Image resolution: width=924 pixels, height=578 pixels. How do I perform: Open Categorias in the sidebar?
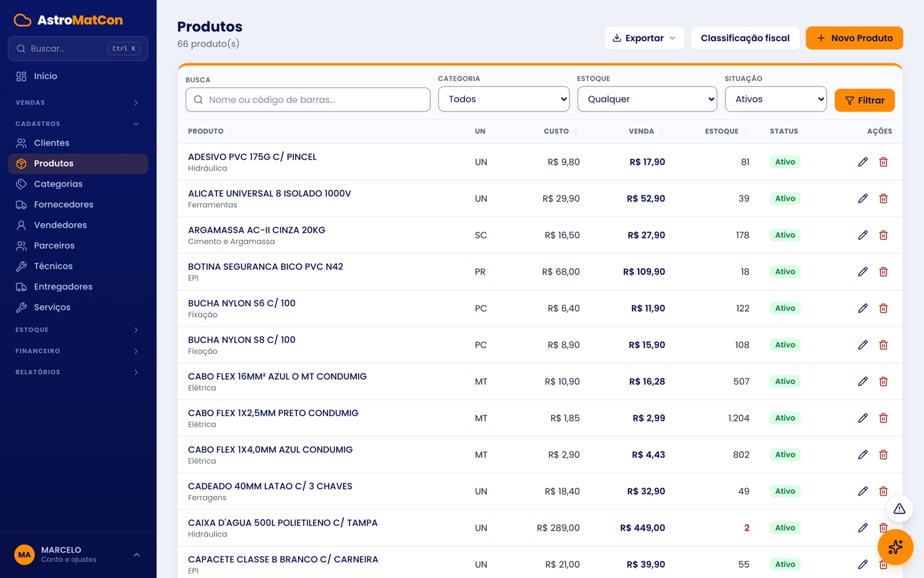(78, 184)
